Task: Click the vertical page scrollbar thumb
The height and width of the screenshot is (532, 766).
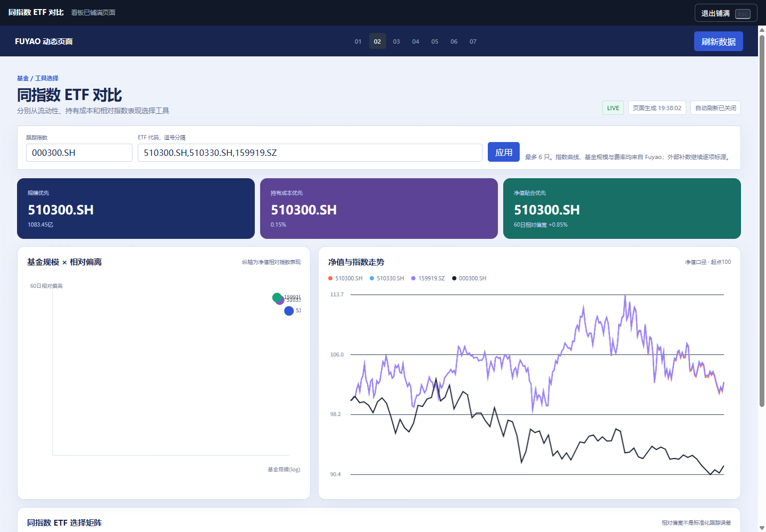Action: click(762, 221)
